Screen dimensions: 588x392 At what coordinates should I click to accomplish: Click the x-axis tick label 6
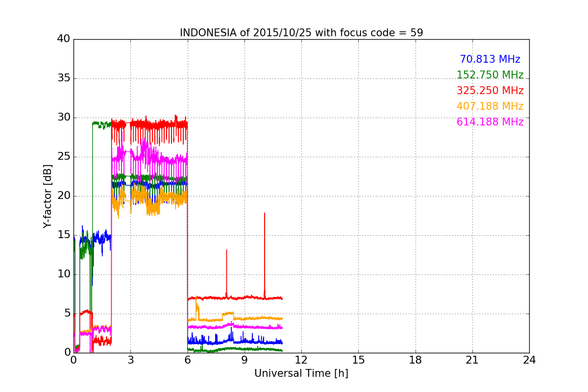click(188, 360)
